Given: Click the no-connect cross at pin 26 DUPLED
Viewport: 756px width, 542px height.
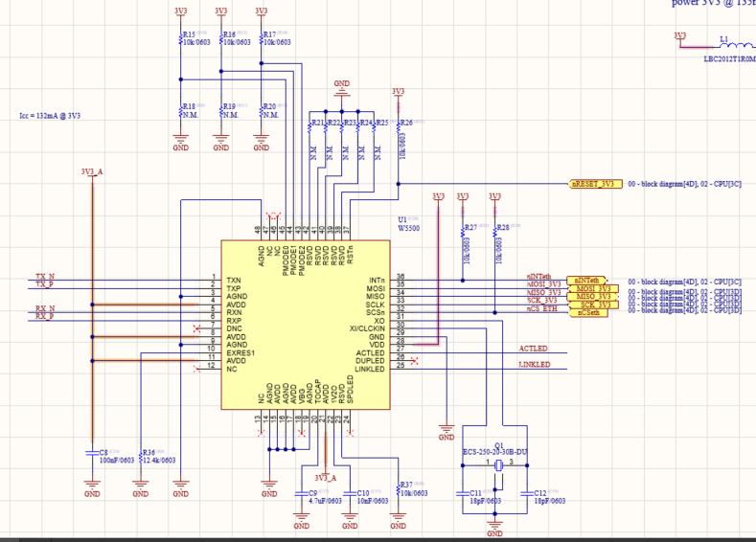Looking at the screenshot, I should click(414, 361).
